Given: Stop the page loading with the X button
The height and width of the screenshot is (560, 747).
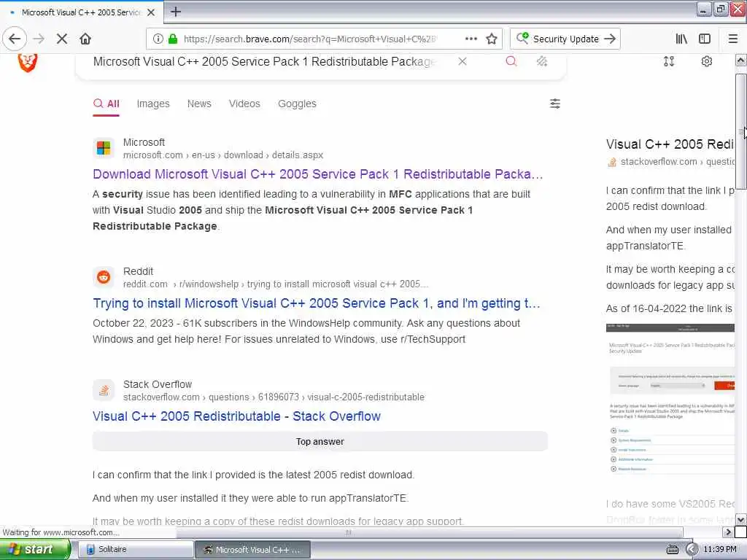Looking at the screenshot, I should (x=62, y=39).
